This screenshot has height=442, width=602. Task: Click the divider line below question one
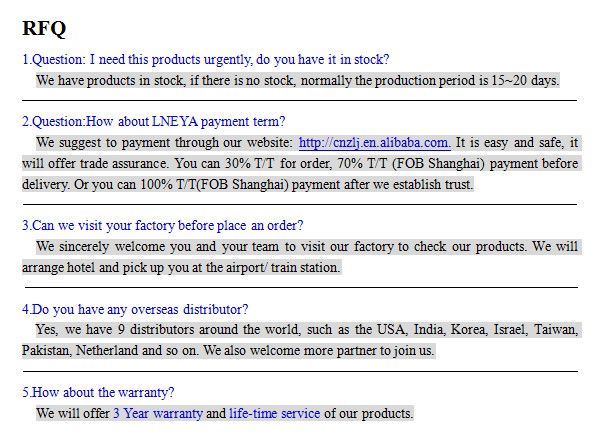tap(299, 101)
